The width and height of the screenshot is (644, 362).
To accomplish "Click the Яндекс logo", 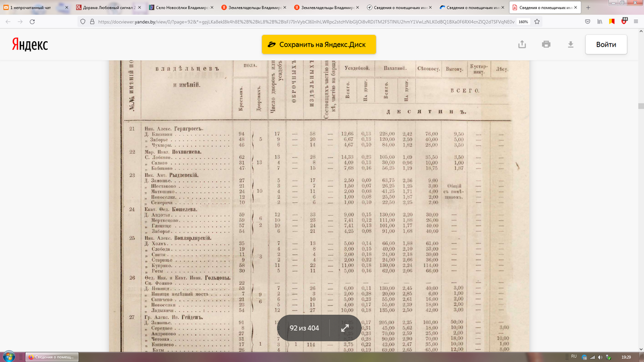I will [x=30, y=45].
